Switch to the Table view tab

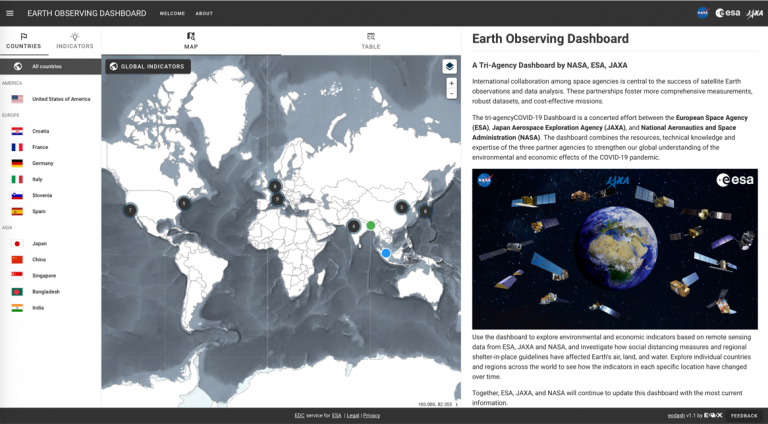(x=371, y=41)
